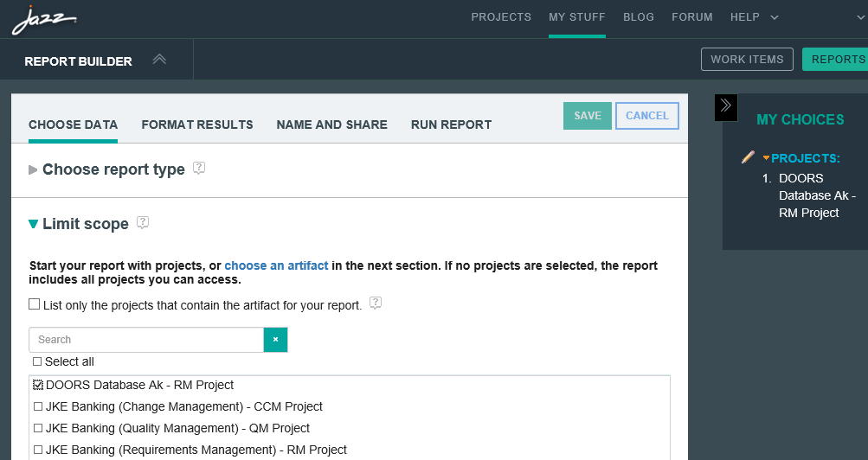Screen dimensions: 868x460
Task: Open the Forum navigation link
Action: tap(692, 17)
